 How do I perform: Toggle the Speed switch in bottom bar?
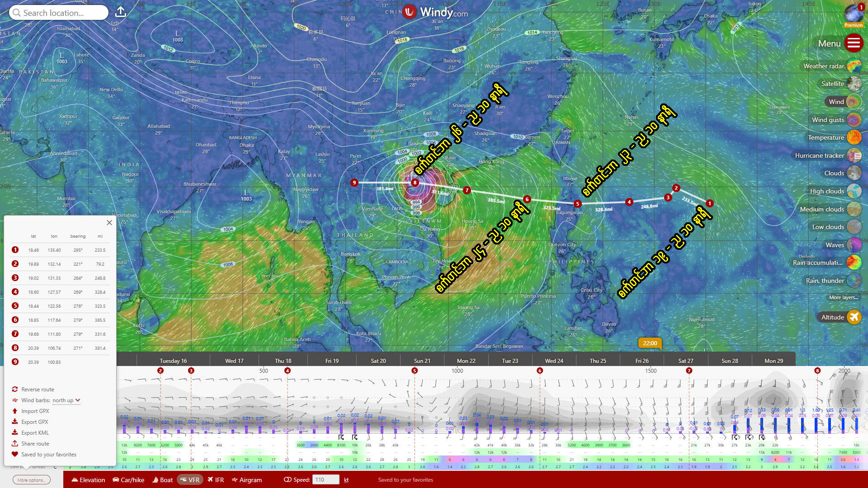[288, 480]
